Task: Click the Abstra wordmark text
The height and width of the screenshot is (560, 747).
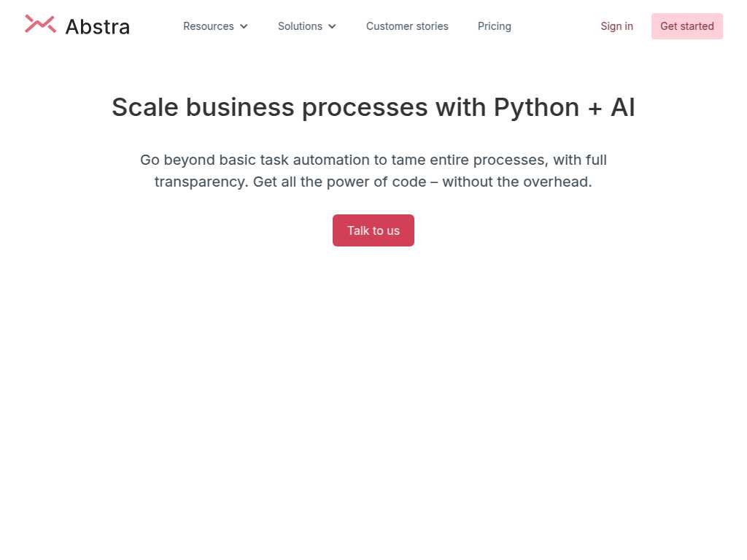Action: point(98,27)
